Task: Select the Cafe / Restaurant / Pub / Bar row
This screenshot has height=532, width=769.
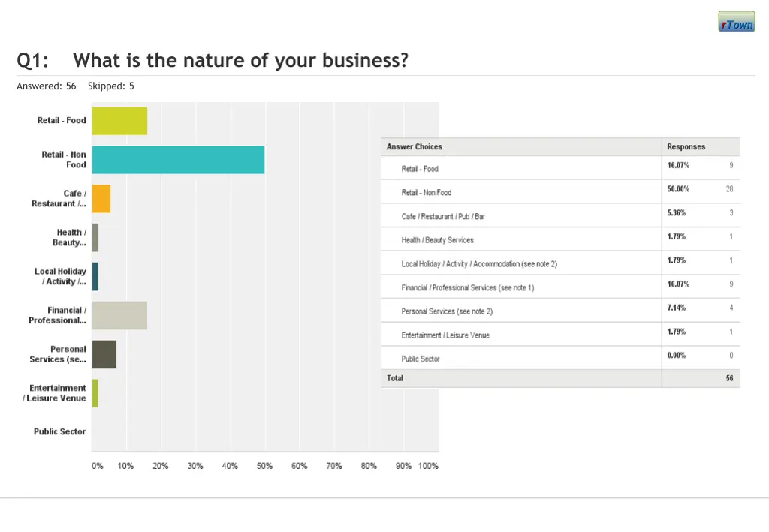Action: point(443,217)
